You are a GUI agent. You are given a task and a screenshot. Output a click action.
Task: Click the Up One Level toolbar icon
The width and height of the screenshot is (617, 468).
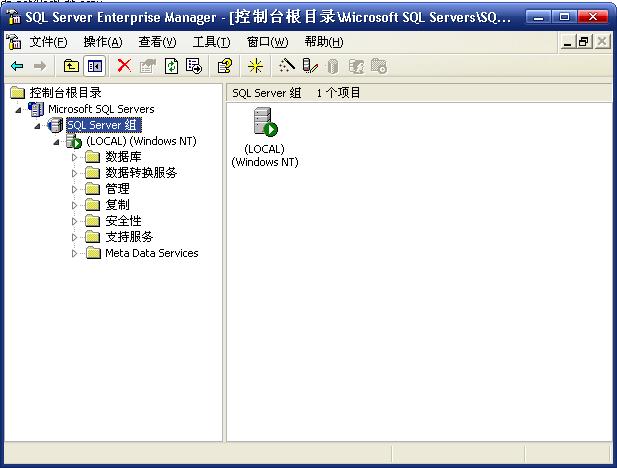pos(71,66)
